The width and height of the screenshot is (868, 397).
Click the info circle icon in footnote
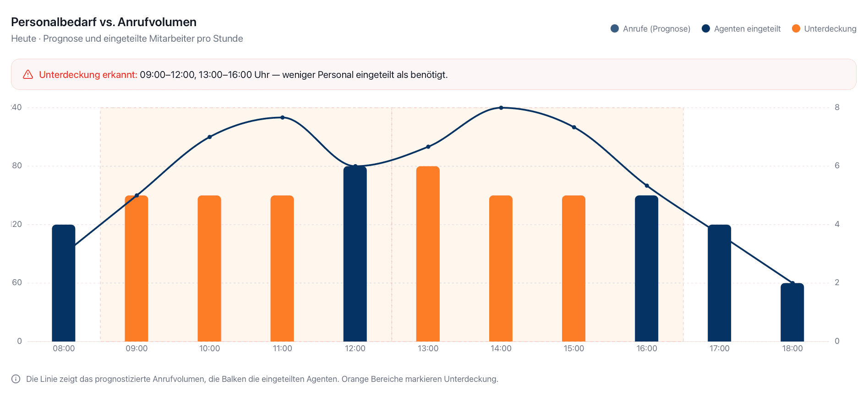coord(16,379)
